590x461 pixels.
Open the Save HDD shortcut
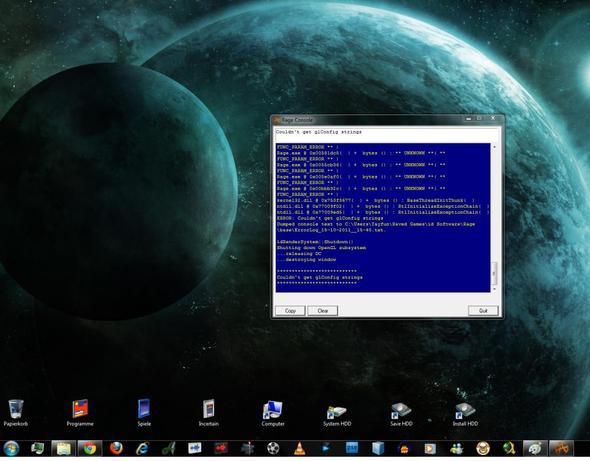pos(401,414)
